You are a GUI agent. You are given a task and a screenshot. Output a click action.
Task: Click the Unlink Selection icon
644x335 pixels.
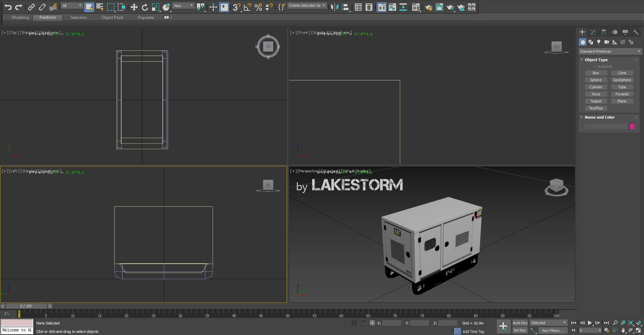(42, 7)
